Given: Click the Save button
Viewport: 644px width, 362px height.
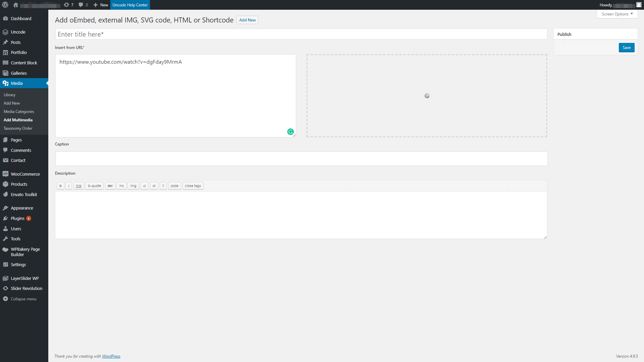Looking at the screenshot, I should point(626,47).
